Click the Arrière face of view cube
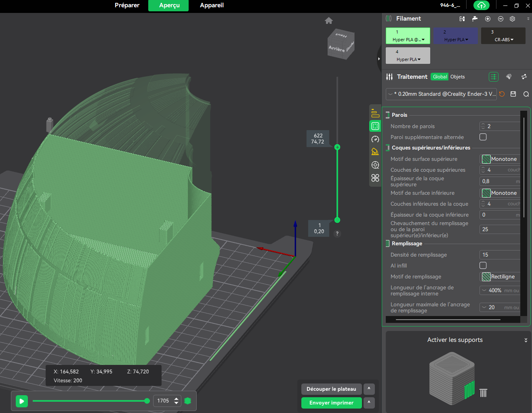Image resolution: width=532 pixels, height=413 pixels. pyautogui.click(x=336, y=48)
